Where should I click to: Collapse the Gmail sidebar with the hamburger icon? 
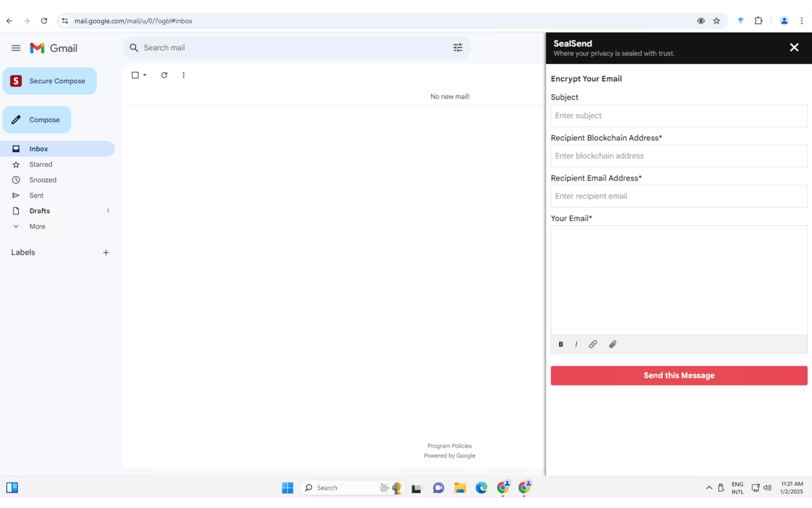[16, 48]
